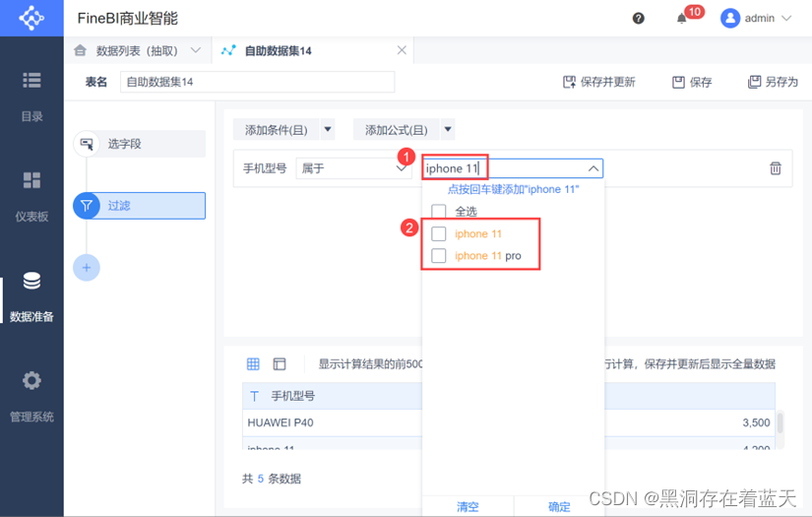Click 点按回车键添加"iphone 11" link

513,190
